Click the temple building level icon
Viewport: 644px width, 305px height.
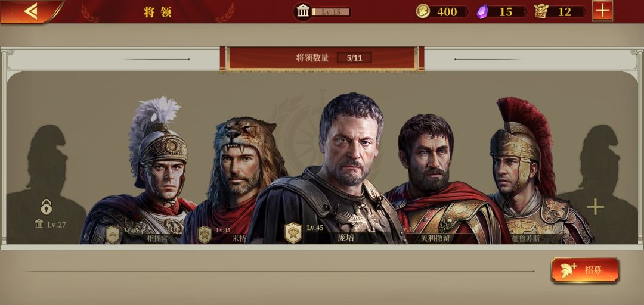303,11
